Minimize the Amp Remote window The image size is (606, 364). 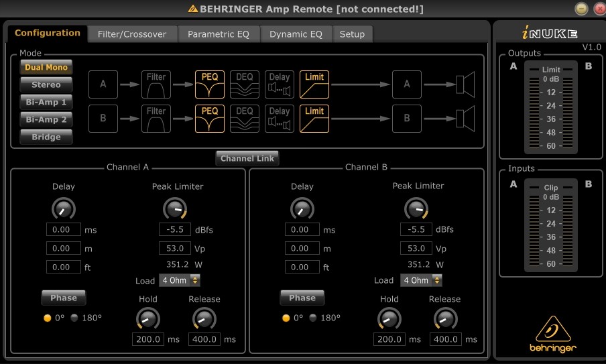point(581,9)
